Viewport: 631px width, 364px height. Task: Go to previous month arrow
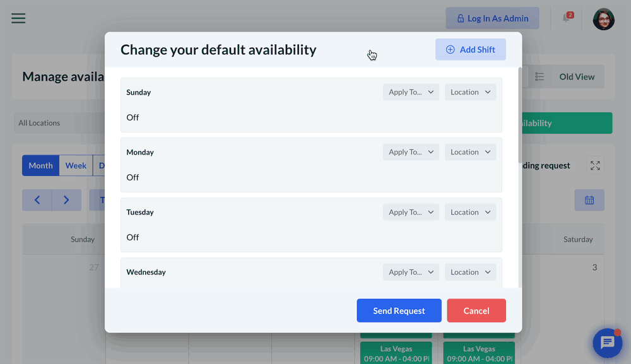[x=37, y=200]
